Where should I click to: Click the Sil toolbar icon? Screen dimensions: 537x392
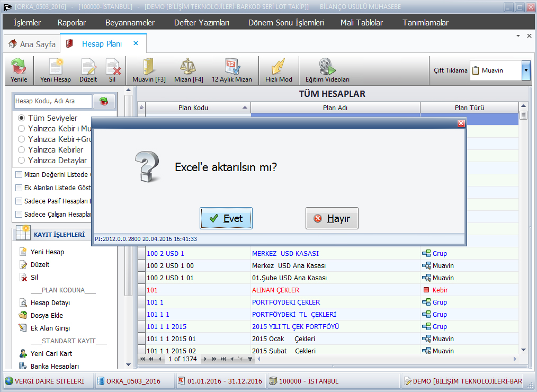[x=112, y=70]
